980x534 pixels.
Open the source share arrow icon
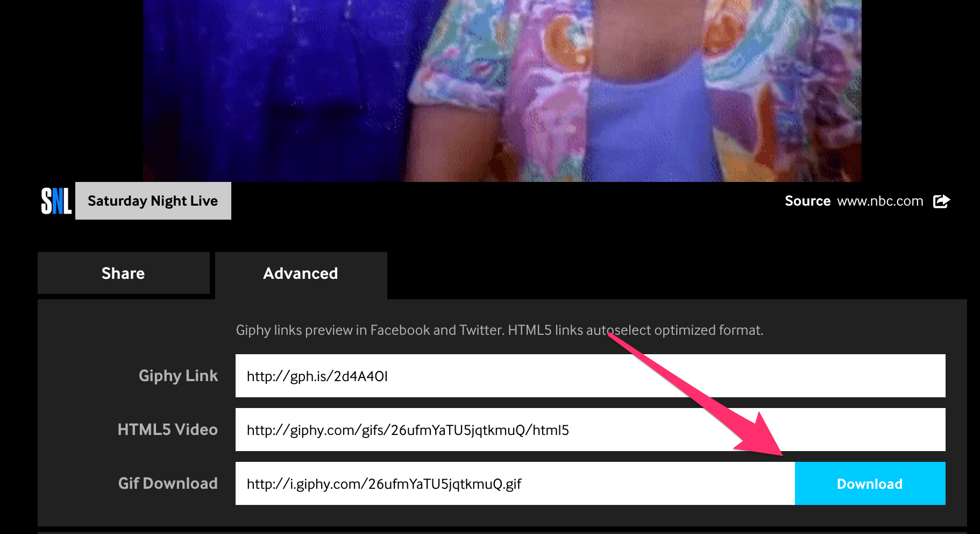(x=941, y=201)
